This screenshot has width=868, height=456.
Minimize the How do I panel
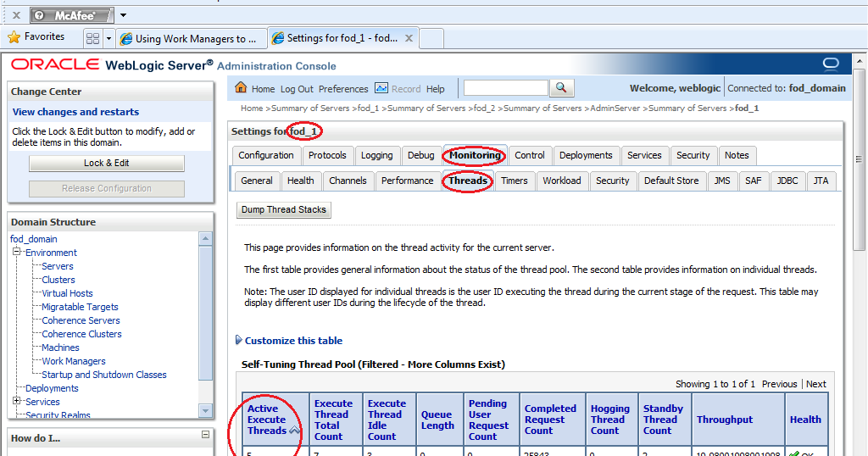205,435
